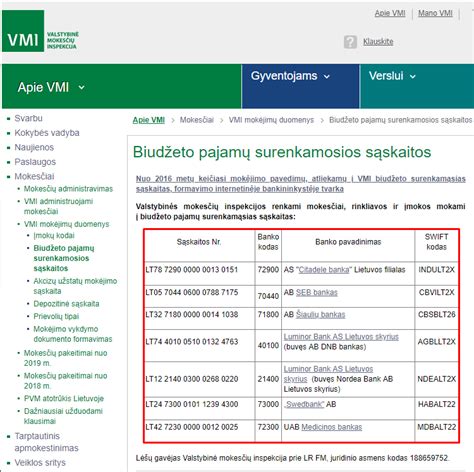This screenshot has width=474, height=472.
Task: Open the Klauskite link
Action: point(378,42)
